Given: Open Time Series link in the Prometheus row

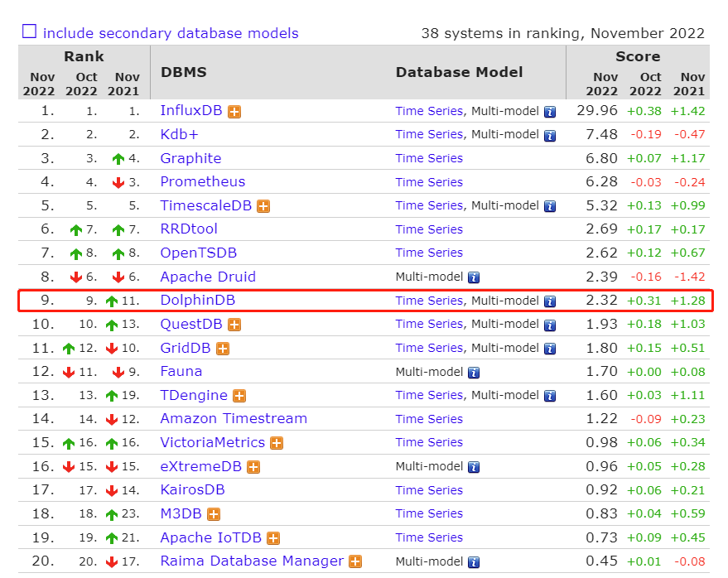Looking at the screenshot, I should tap(430, 182).
